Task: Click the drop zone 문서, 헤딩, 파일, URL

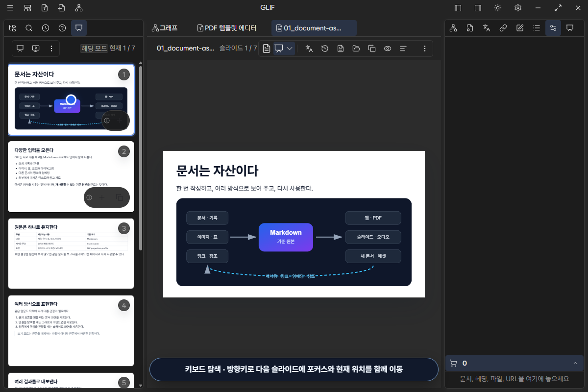Action: pyautogui.click(x=514, y=379)
